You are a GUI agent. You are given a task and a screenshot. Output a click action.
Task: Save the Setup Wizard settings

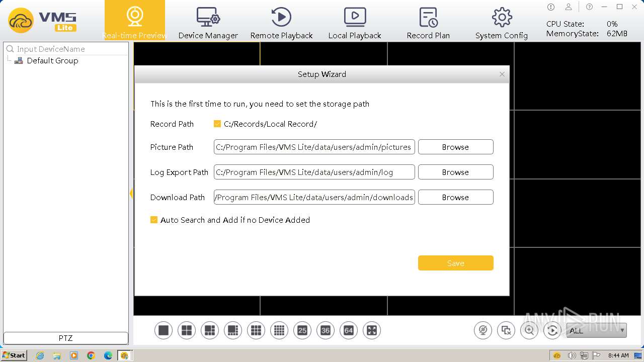point(456,263)
